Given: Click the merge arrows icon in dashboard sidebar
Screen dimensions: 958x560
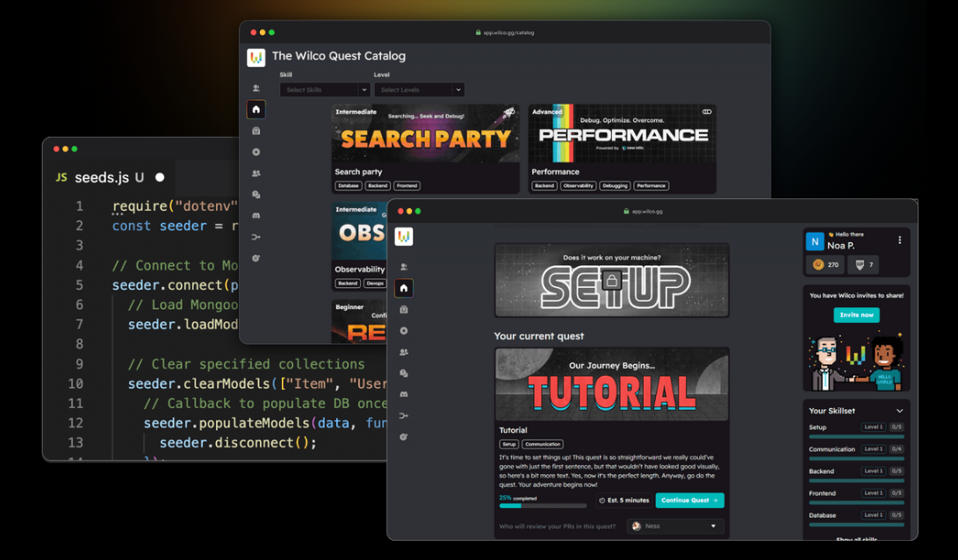Looking at the screenshot, I should coord(404,416).
